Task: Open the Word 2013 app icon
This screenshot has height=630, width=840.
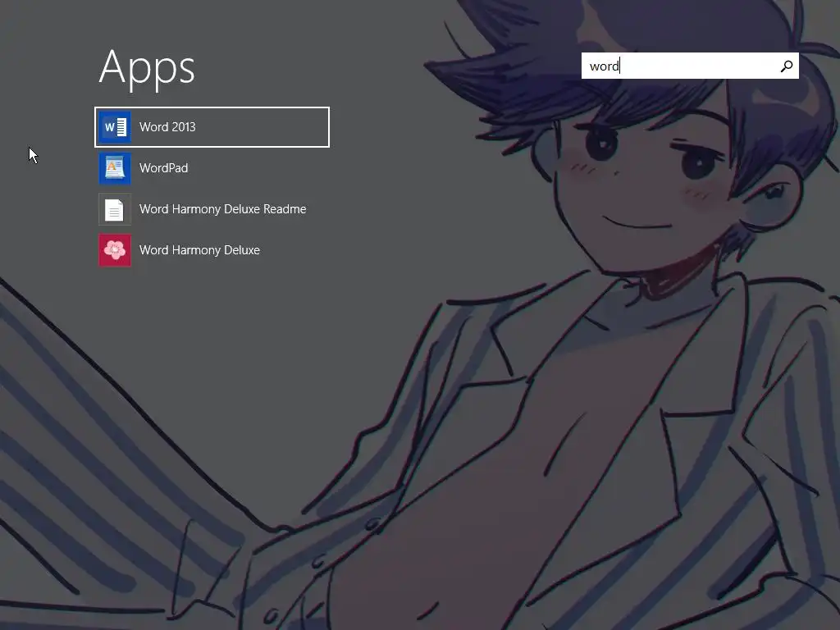Action: coord(115,127)
